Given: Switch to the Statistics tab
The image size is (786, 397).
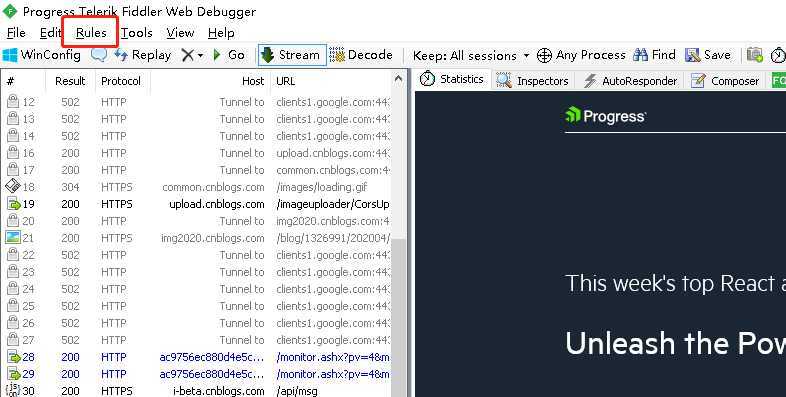Looking at the screenshot, I should click(x=452, y=80).
